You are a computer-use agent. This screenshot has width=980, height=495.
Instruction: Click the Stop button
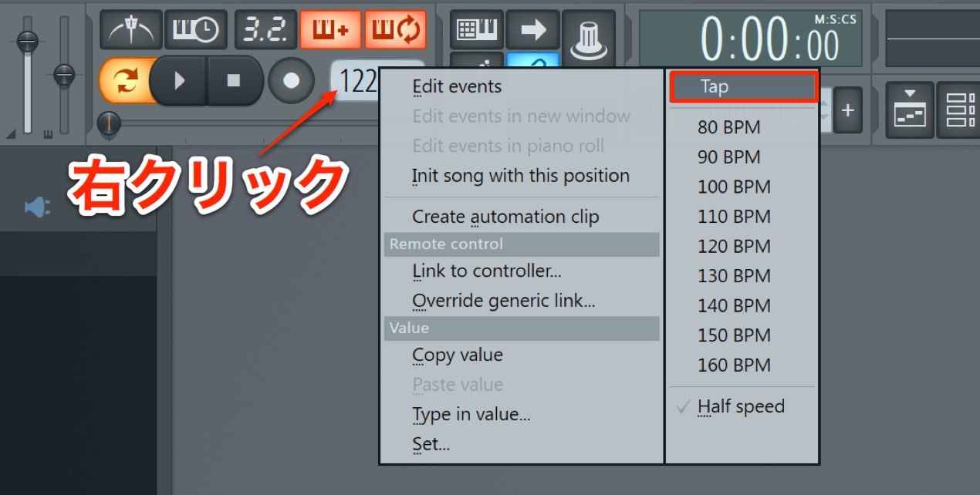(235, 80)
